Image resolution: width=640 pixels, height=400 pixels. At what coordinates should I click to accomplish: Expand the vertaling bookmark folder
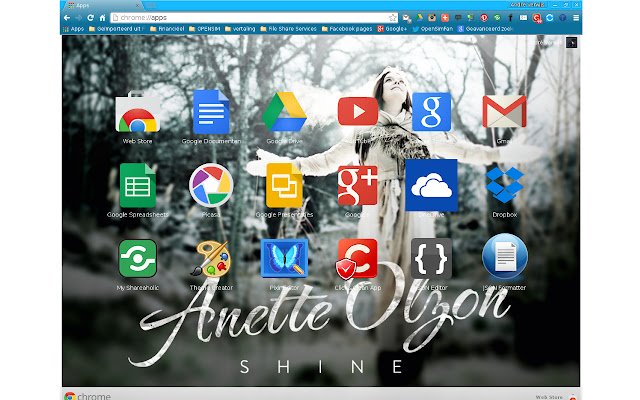(240, 29)
